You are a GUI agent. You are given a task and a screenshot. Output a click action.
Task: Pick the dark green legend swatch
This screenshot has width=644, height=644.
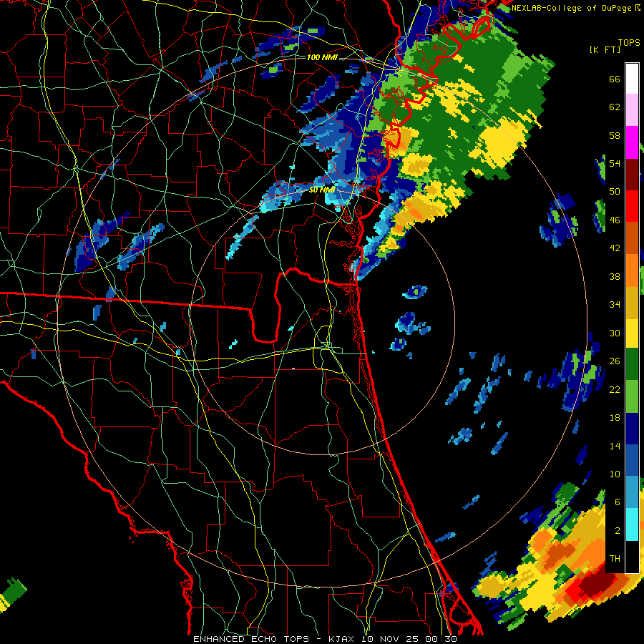[x=632, y=364]
